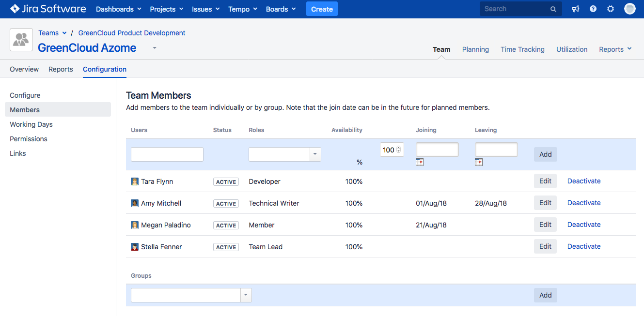Click Edit for Amy Mitchell
Image resolution: width=644 pixels, height=316 pixels.
coord(545,203)
